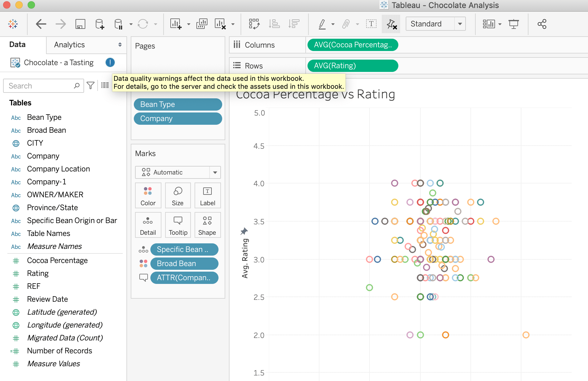Click the New Worksheet chart icon

(x=176, y=24)
